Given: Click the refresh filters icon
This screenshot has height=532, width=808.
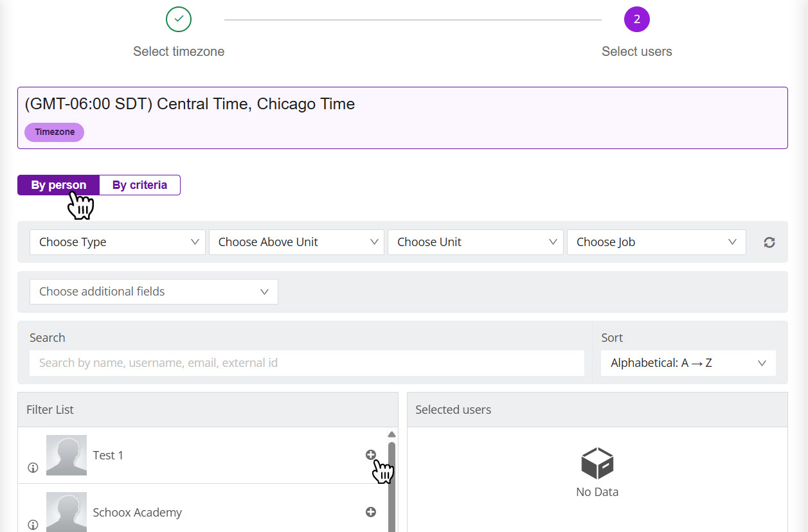Looking at the screenshot, I should pos(769,242).
